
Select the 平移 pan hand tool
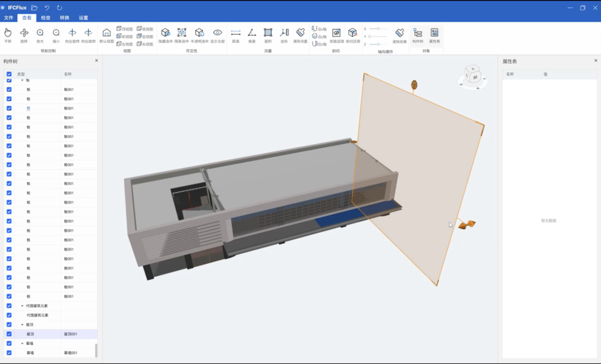8,35
